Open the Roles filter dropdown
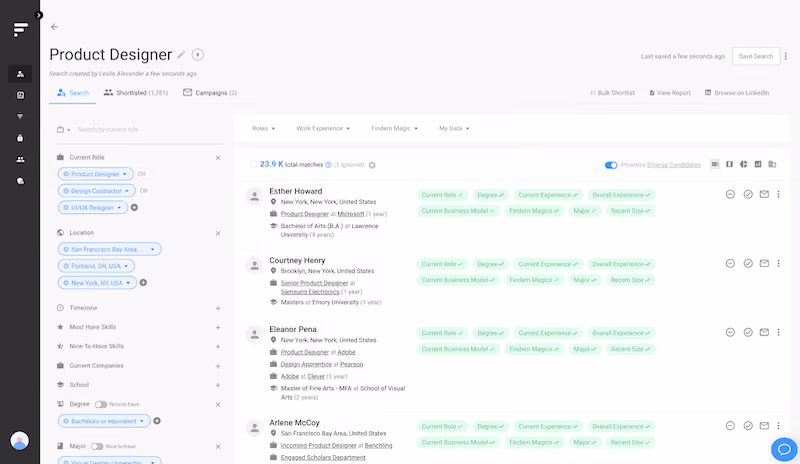Viewport: 800px width, 464px height. [x=263, y=129]
